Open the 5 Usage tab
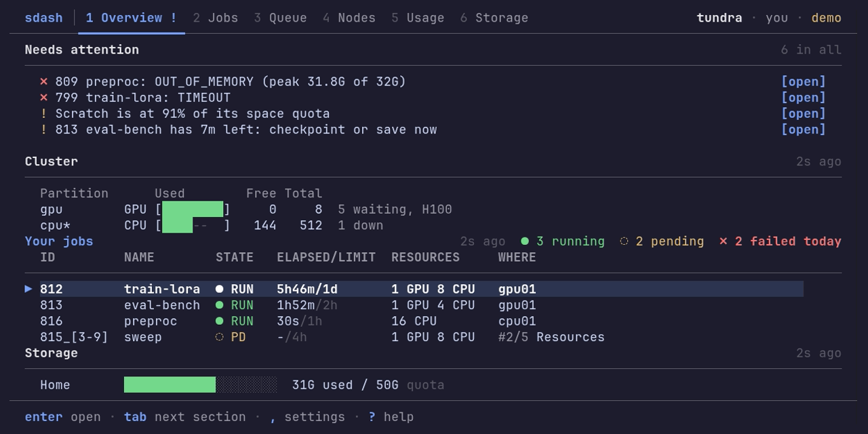Screen dimensions: 868x434 click(x=418, y=18)
